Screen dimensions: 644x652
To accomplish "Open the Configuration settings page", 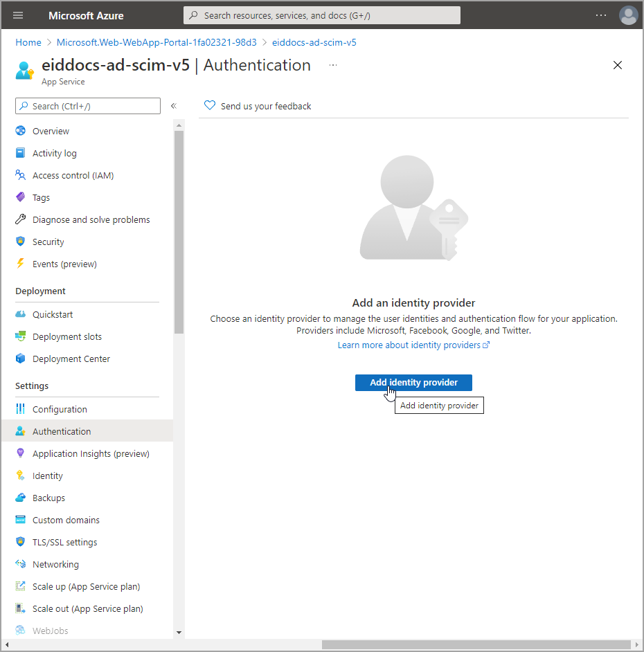I will (60, 409).
